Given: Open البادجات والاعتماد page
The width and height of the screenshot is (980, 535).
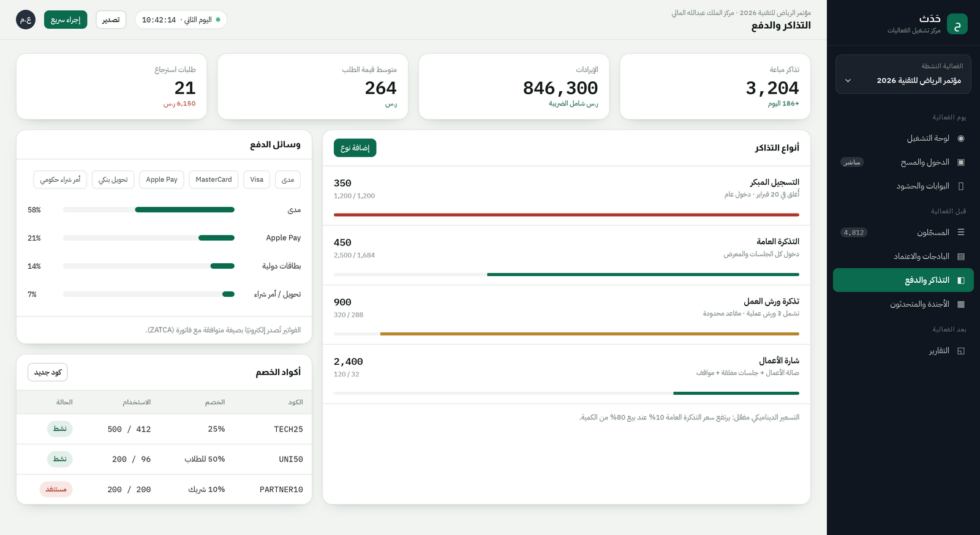Looking at the screenshot, I should click(903, 256).
